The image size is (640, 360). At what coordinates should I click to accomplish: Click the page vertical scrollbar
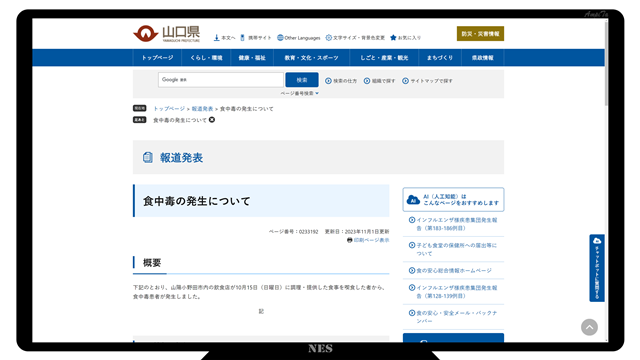(606, 63)
